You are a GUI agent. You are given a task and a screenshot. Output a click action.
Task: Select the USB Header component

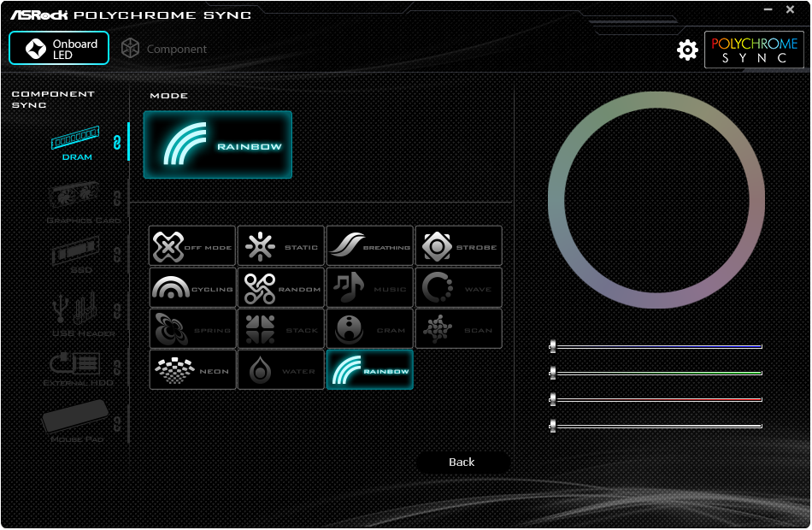[x=83, y=315]
